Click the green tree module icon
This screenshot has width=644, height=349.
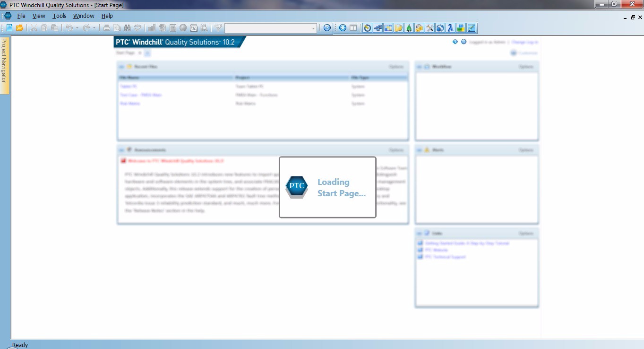click(409, 28)
